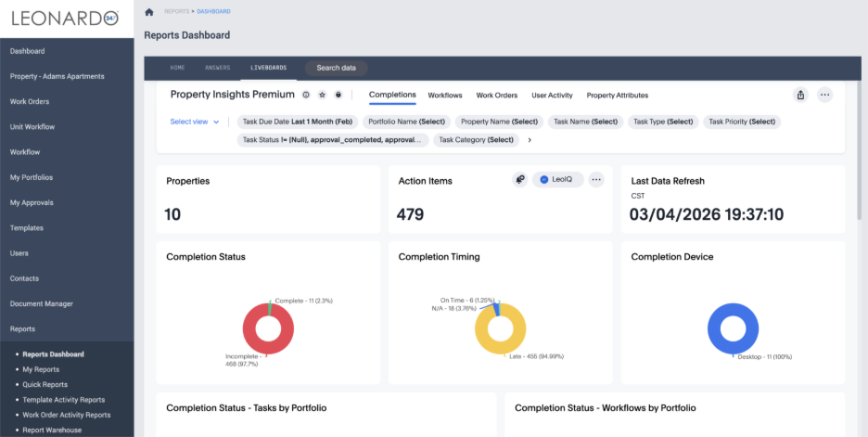Open the Select view dropdown

[195, 122]
